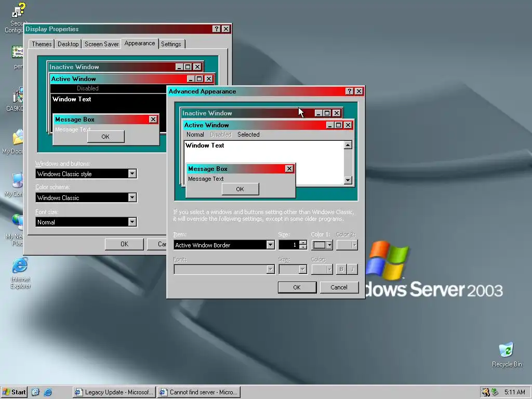The height and width of the screenshot is (399, 532).
Task: Click the item Size number field
Action: pos(288,245)
